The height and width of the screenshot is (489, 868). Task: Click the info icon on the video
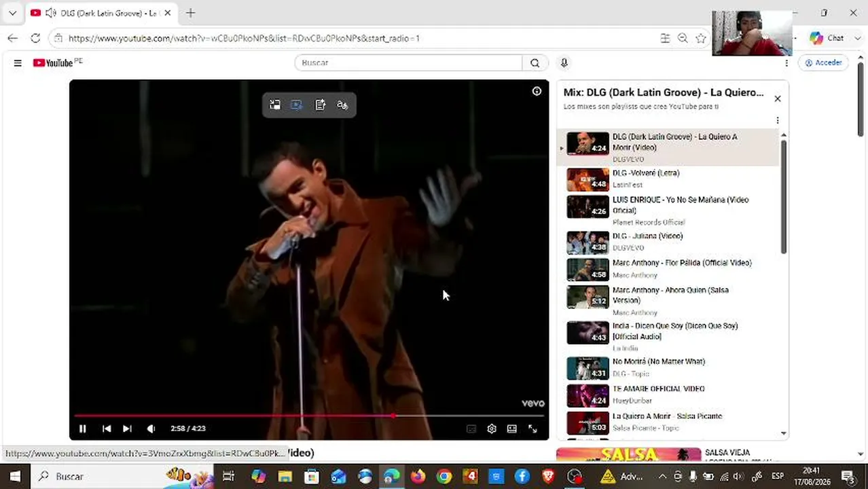pos(537,91)
